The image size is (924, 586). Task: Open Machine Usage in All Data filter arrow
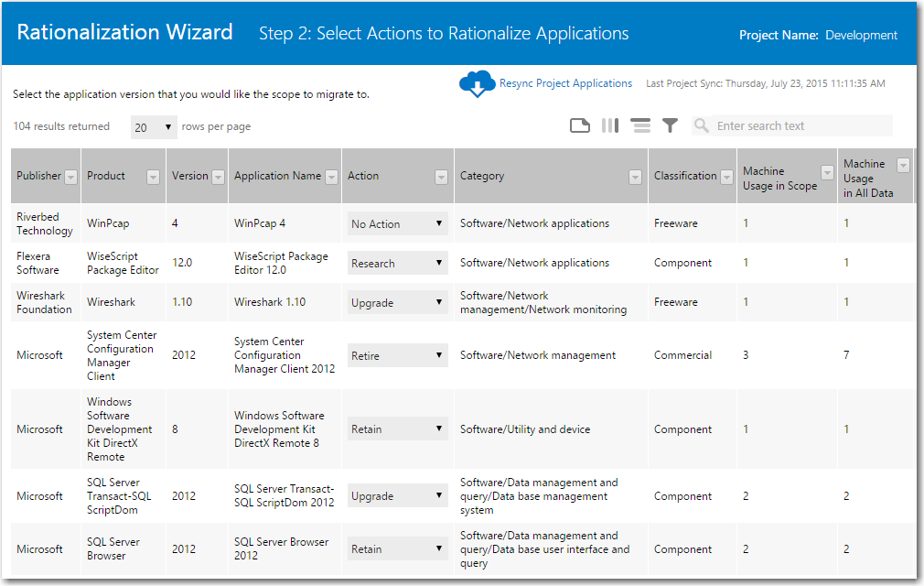click(x=903, y=166)
